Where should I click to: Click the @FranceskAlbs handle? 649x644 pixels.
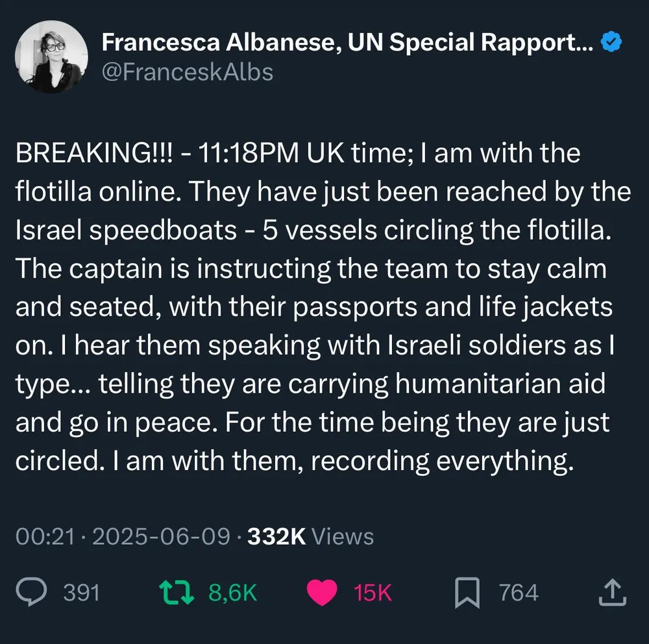click(x=188, y=71)
